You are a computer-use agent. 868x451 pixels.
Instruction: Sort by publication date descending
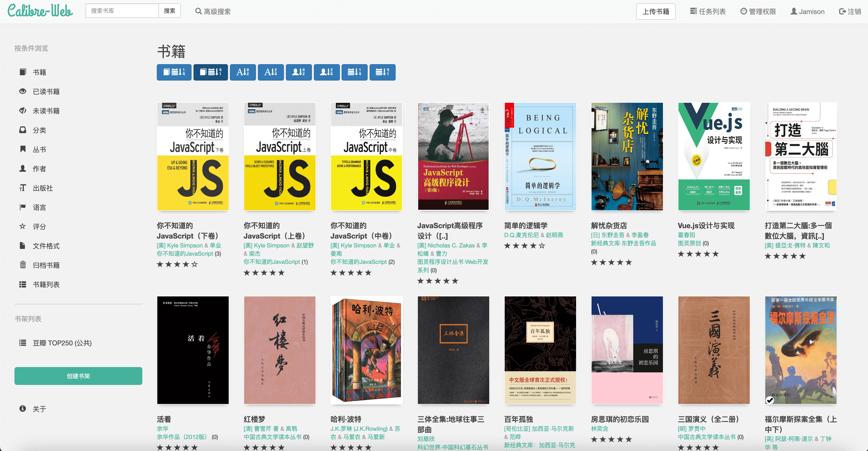point(382,72)
